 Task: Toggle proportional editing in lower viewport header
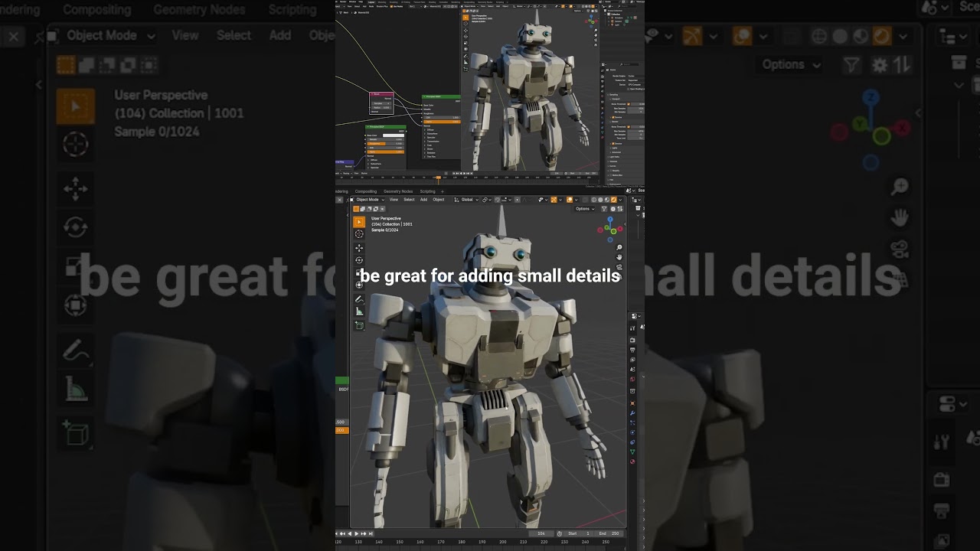(x=517, y=200)
